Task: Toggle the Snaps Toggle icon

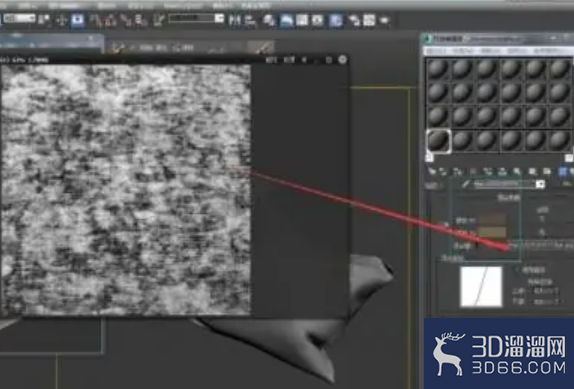Action: pyautogui.click(x=98, y=20)
